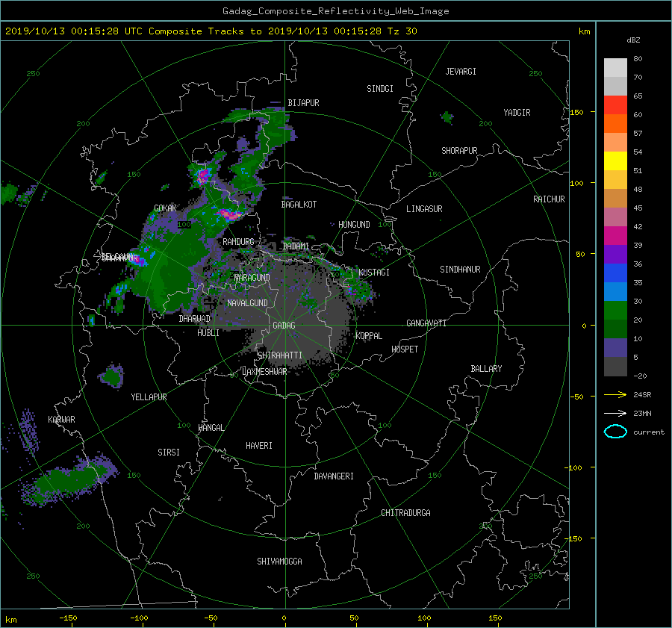This screenshot has height=628, width=672.
Task: Click the dBZ legend heading
Action: click(633, 40)
